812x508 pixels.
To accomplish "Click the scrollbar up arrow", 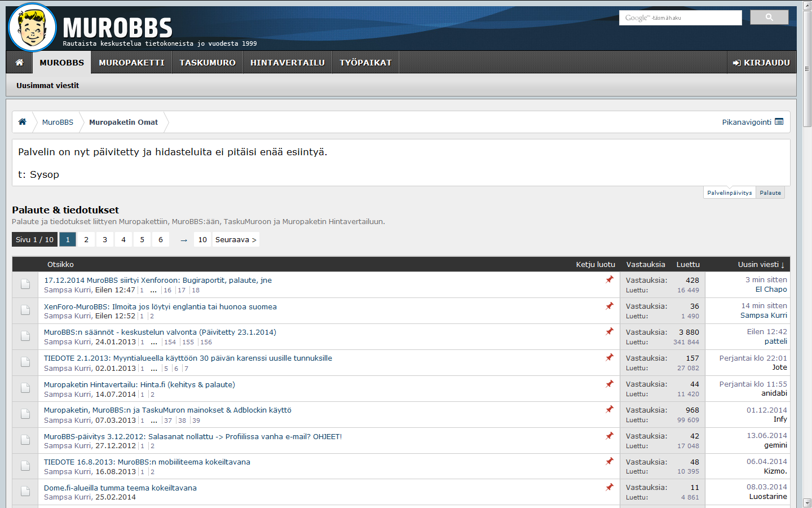I will point(807,5).
